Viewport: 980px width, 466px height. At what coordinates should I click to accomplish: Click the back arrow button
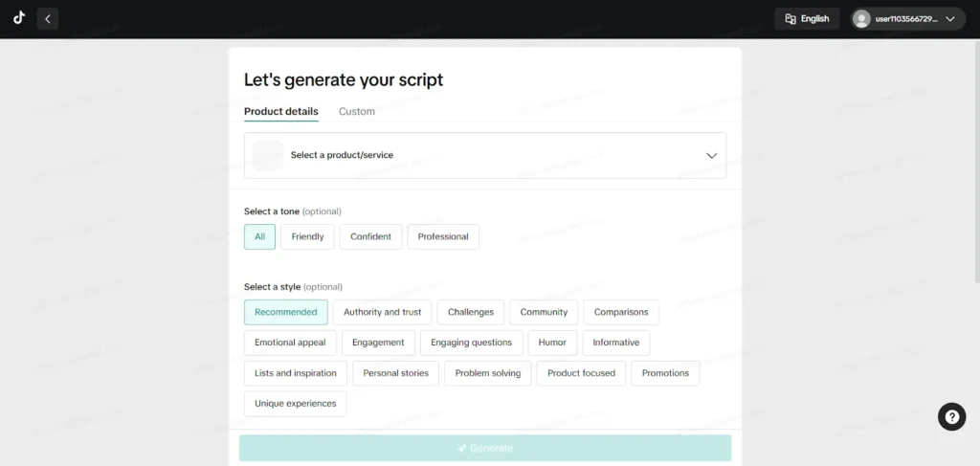point(48,18)
